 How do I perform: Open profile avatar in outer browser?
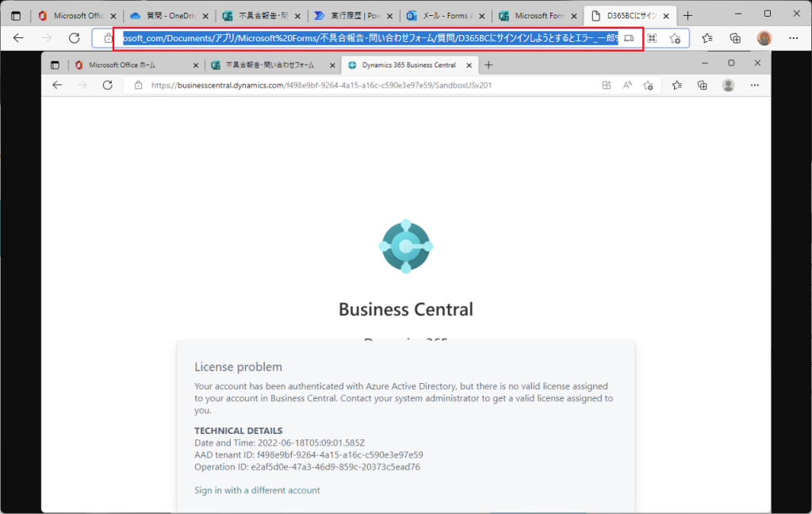coord(764,38)
